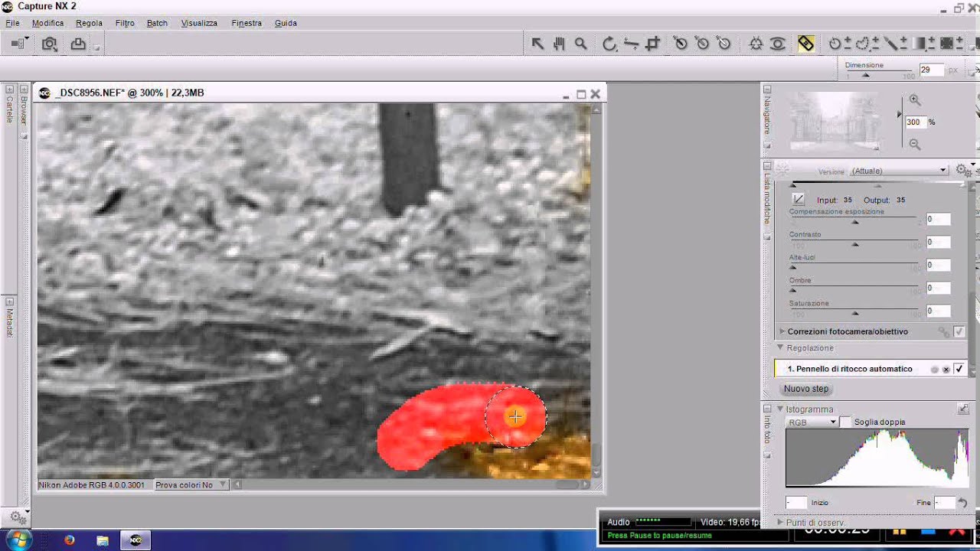Open the File menu

13,23
